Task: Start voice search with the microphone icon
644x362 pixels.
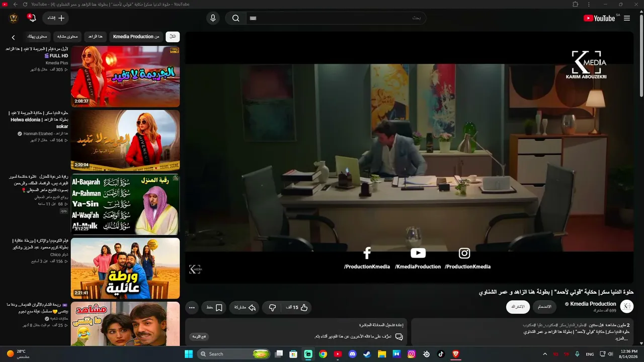Action: click(213, 18)
